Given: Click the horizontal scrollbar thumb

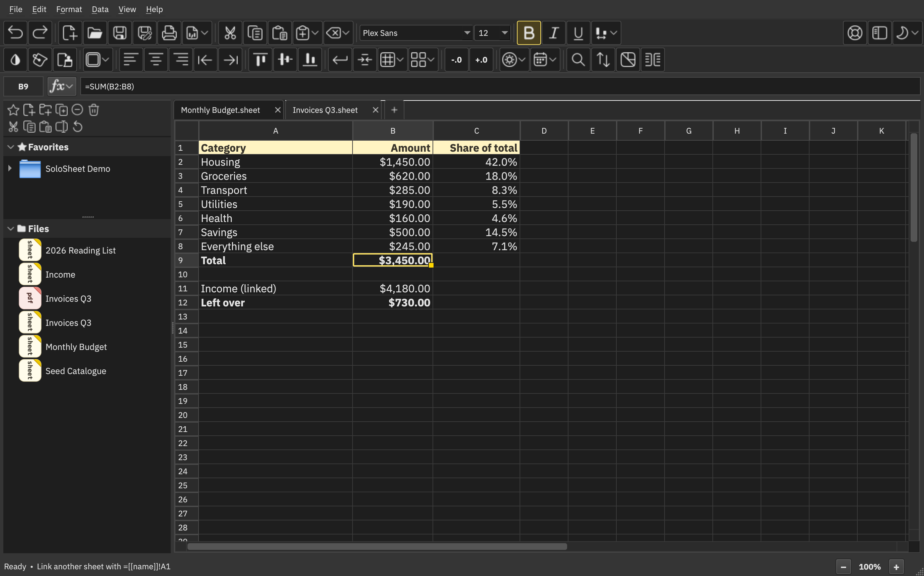Looking at the screenshot, I should click(x=377, y=546).
